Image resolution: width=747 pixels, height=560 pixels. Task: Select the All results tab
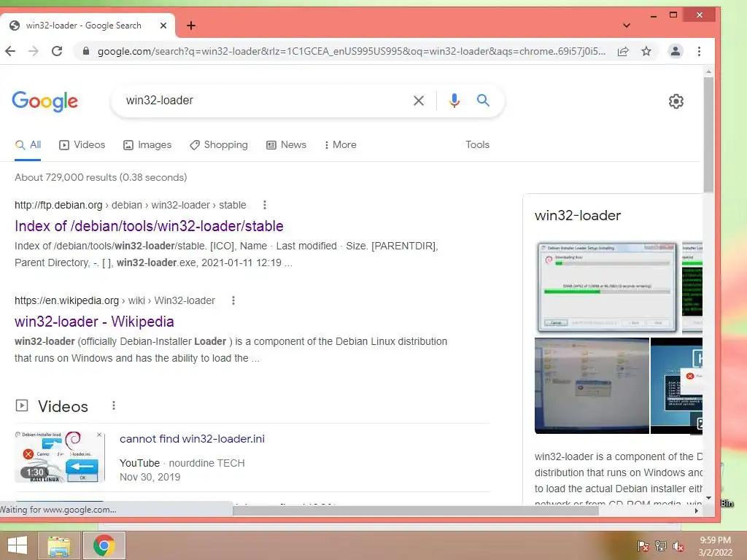[x=28, y=145]
